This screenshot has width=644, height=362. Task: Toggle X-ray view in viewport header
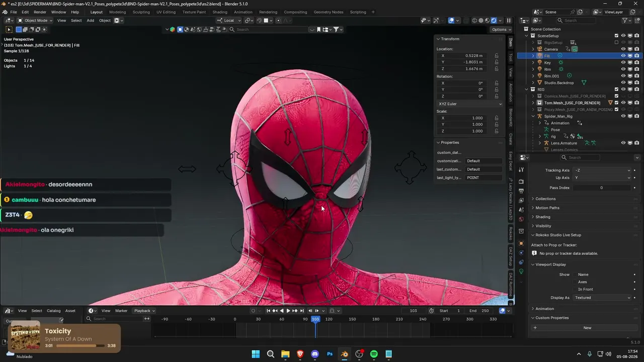(466, 21)
